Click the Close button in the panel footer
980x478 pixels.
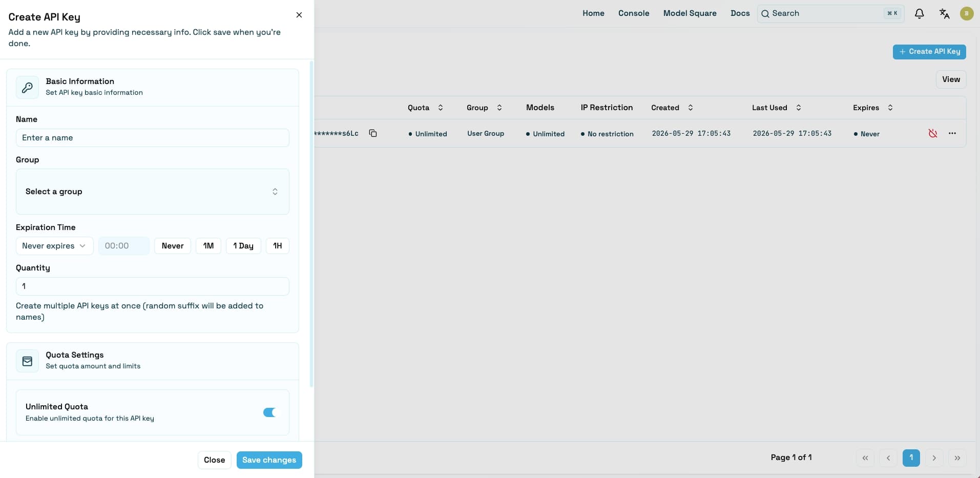pos(214,460)
